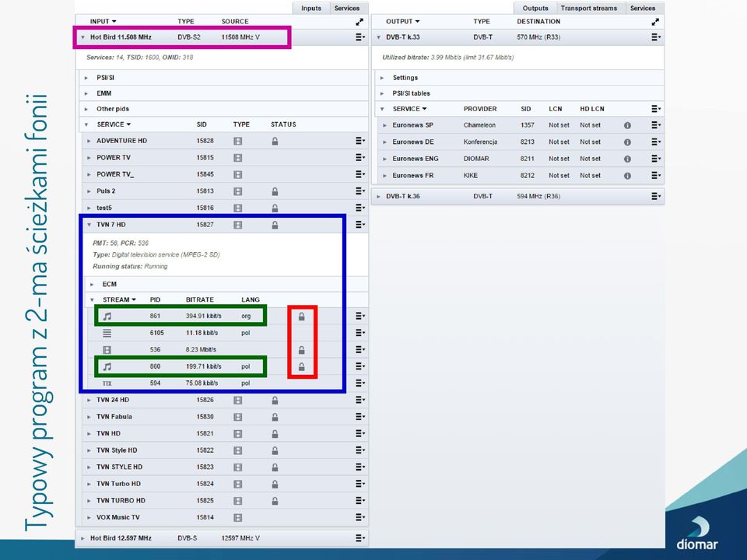Click the lock icon on stream PID 861
Screen dimensions: 747x560
pyautogui.click(x=302, y=317)
